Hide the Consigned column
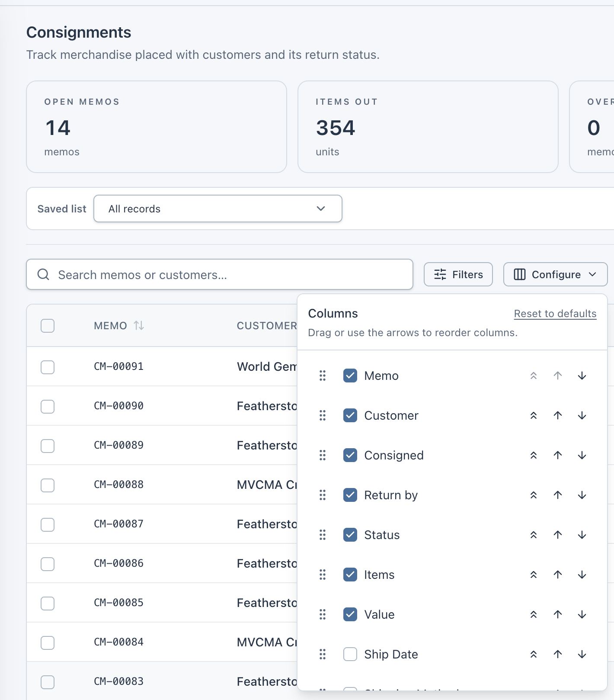This screenshot has height=700, width=614. pyautogui.click(x=350, y=455)
